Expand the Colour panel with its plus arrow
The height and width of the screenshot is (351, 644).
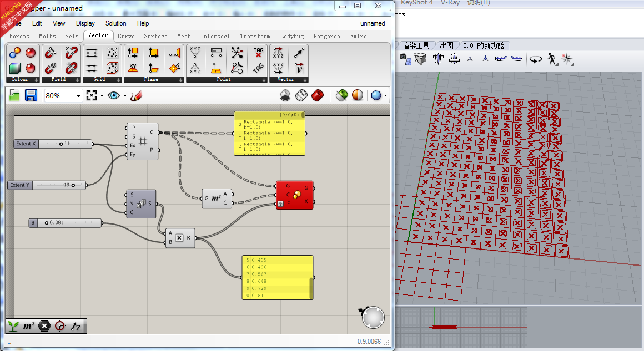[x=37, y=80]
